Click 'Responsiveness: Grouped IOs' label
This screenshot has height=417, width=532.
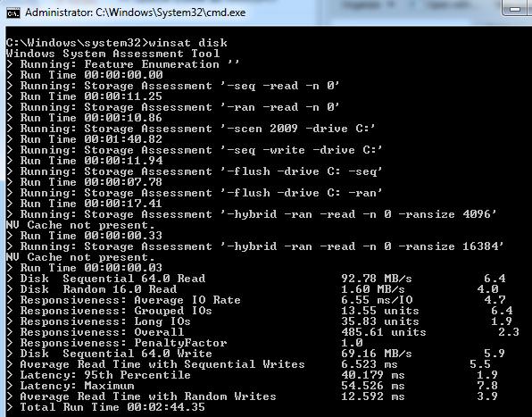[x=116, y=311]
